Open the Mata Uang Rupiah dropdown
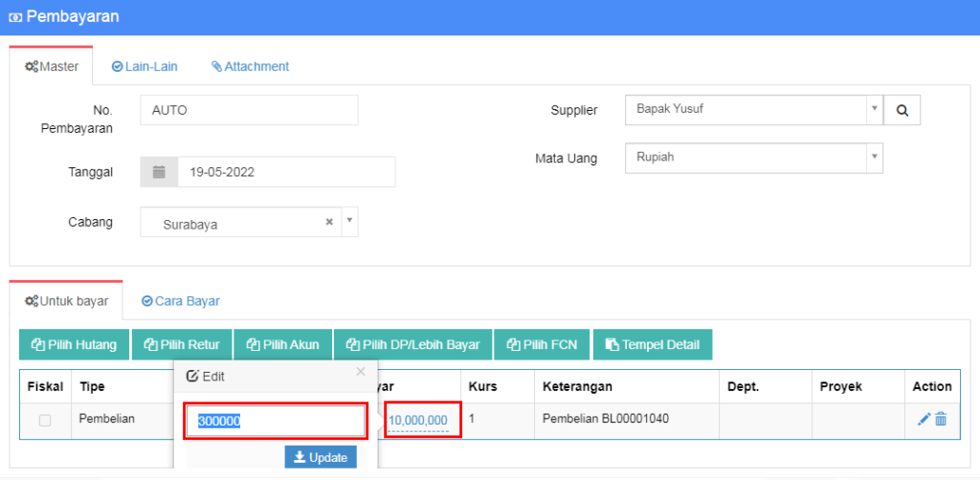The height and width of the screenshot is (480, 980). 753,158
